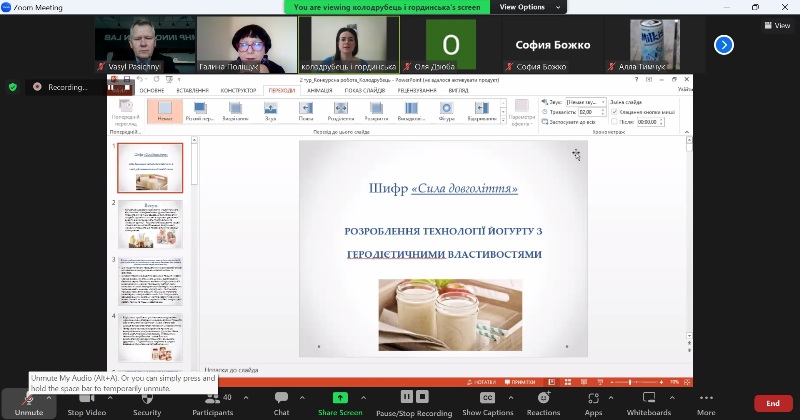Open the ВИГЛЯД ribbon tab
The width and height of the screenshot is (800, 420).
459,90
